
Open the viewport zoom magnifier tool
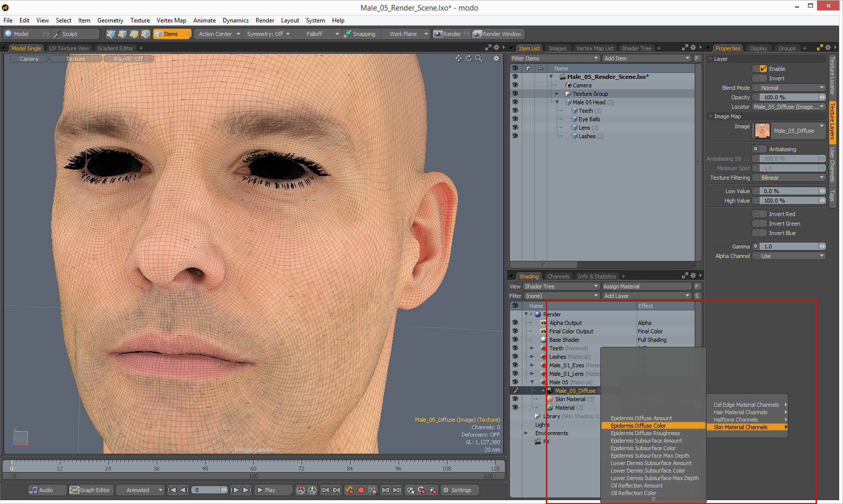pyautogui.click(x=478, y=58)
